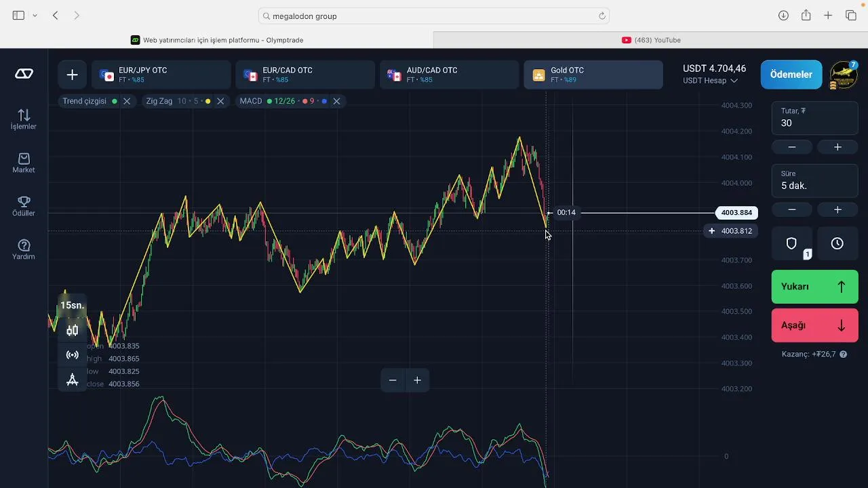The width and height of the screenshot is (868, 488).
Task: Decrease the Tutar amount
Action: pyautogui.click(x=791, y=147)
